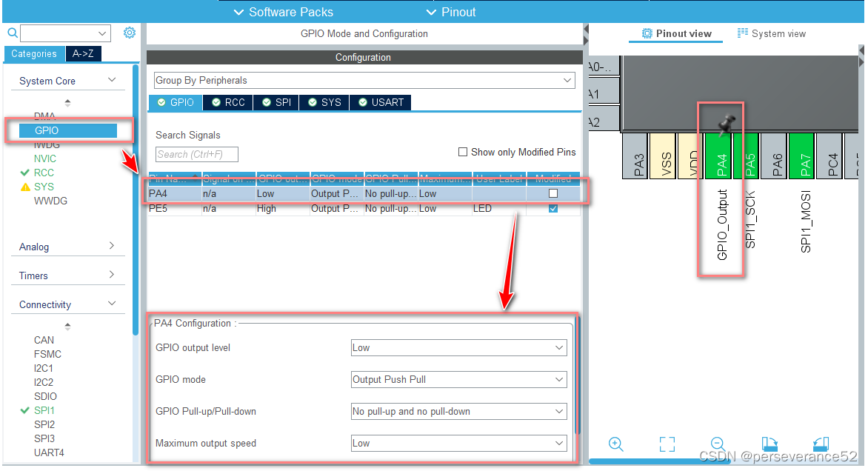Open the Software Packs menu
This screenshot has height=471, width=868.
(284, 12)
